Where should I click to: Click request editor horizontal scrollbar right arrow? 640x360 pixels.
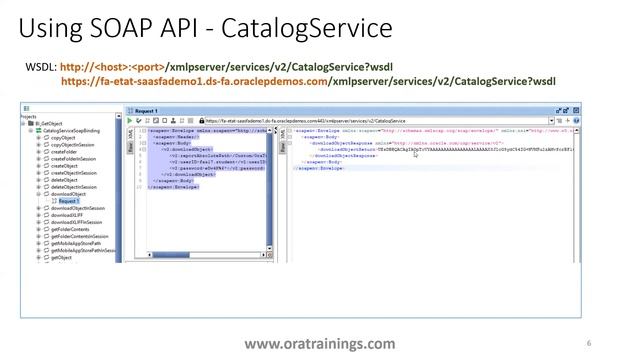coord(263,255)
